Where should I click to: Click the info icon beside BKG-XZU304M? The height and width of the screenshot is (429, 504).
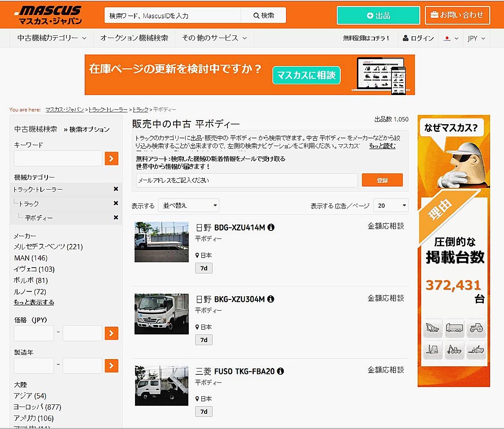(x=271, y=299)
